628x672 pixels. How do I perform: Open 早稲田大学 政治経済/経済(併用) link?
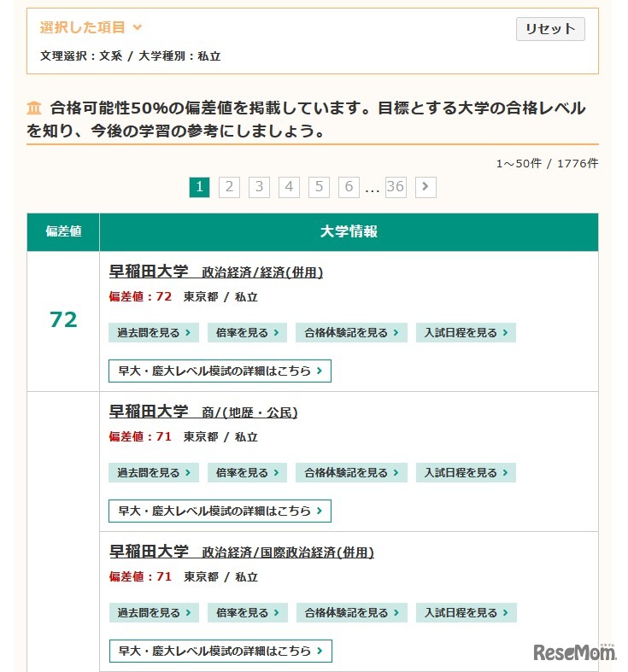pos(216,272)
